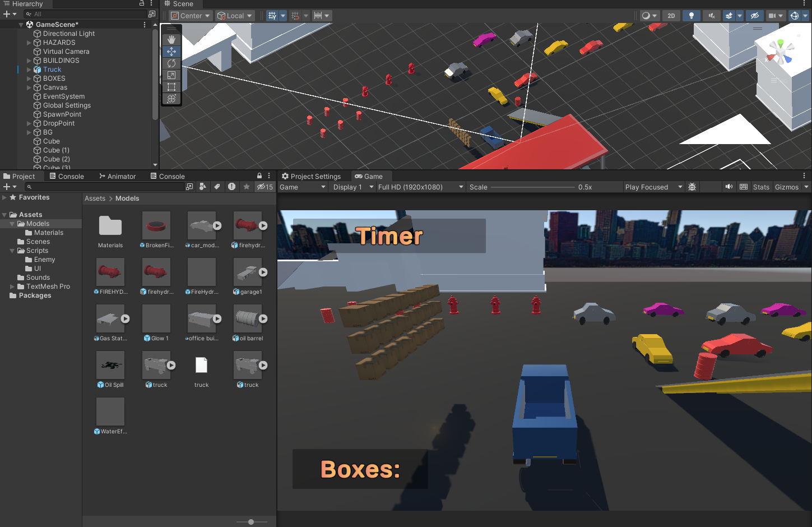Open the Hierarchy panel kebab menu
Screen dimensions: 812x527
coord(151,4)
